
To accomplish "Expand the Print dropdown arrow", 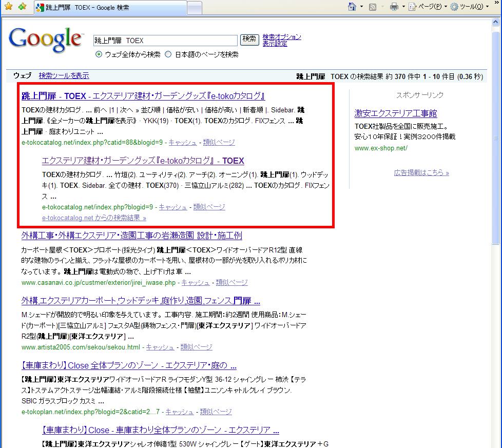I will [403, 7].
